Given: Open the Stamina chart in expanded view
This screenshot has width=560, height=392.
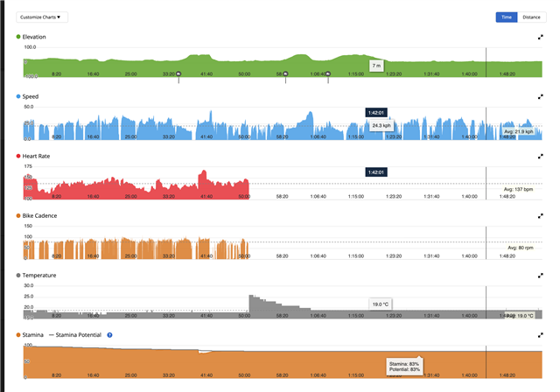Looking at the screenshot, I should [540, 334].
